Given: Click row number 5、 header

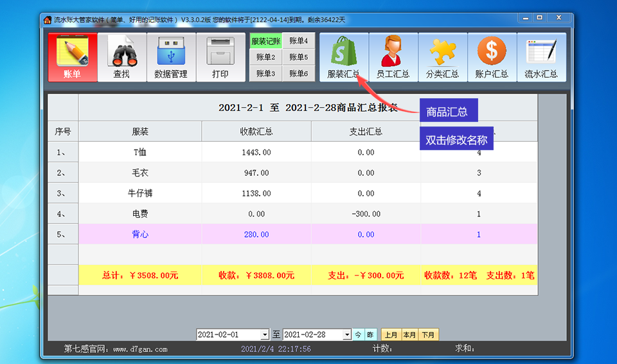Looking at the screenshot, I should 63,234.
